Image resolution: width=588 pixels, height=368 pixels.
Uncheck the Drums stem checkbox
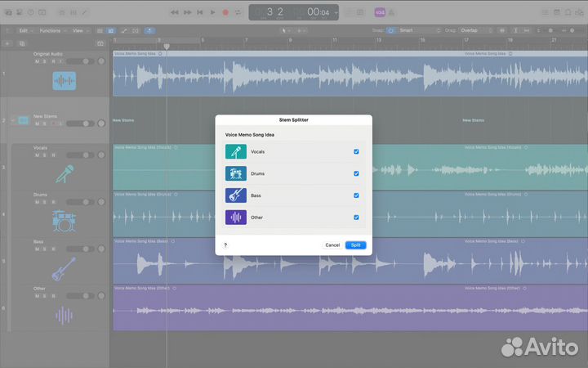356,173
